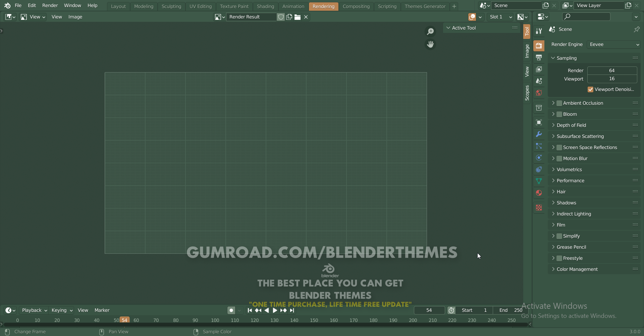This screenshot has height=336, width=644.
Task: Open the Material properties sphere icon
Action: pyautogui.click(x=539, y=193)
